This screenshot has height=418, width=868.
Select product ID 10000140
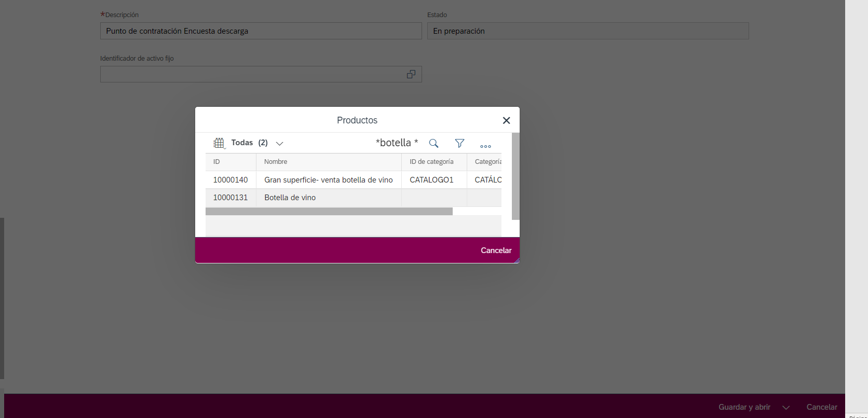(x=230, y=180)
